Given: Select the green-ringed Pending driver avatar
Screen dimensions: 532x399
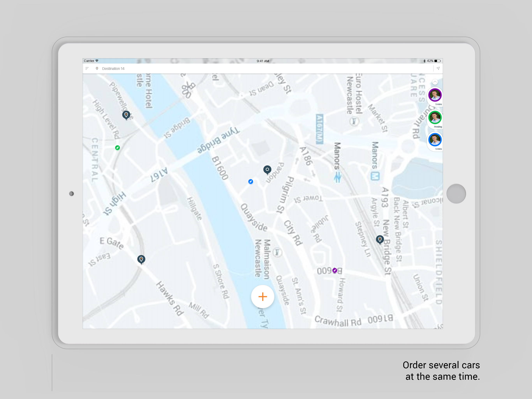Looking at the screenshot, I should point(435,117).
